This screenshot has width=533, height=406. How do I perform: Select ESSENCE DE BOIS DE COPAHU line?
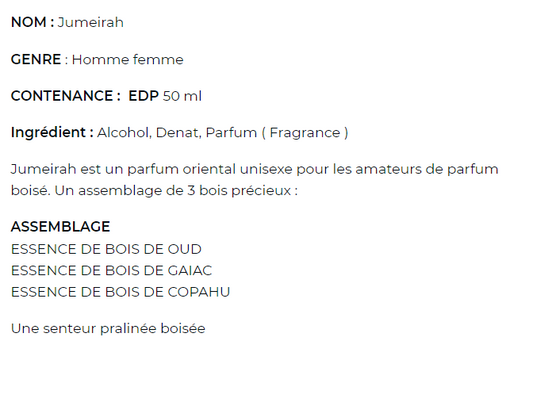click(120, 292)
